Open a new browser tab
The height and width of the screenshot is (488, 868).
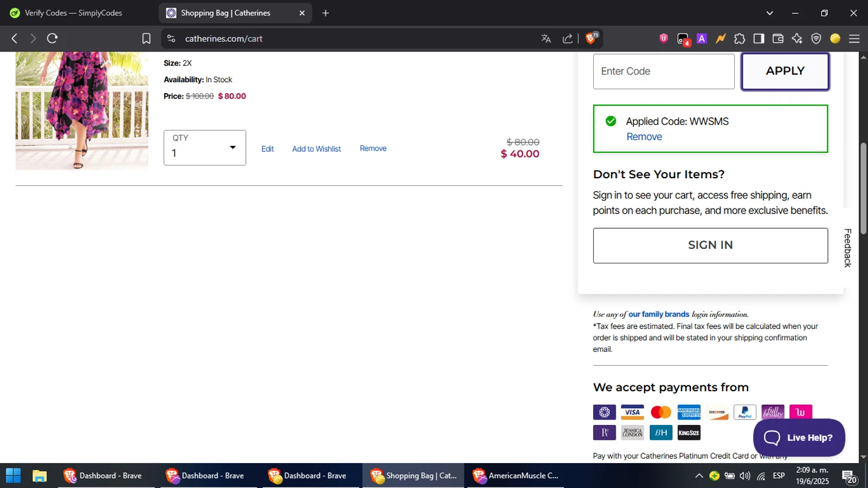pyautogui.click(x=326, y=13)
